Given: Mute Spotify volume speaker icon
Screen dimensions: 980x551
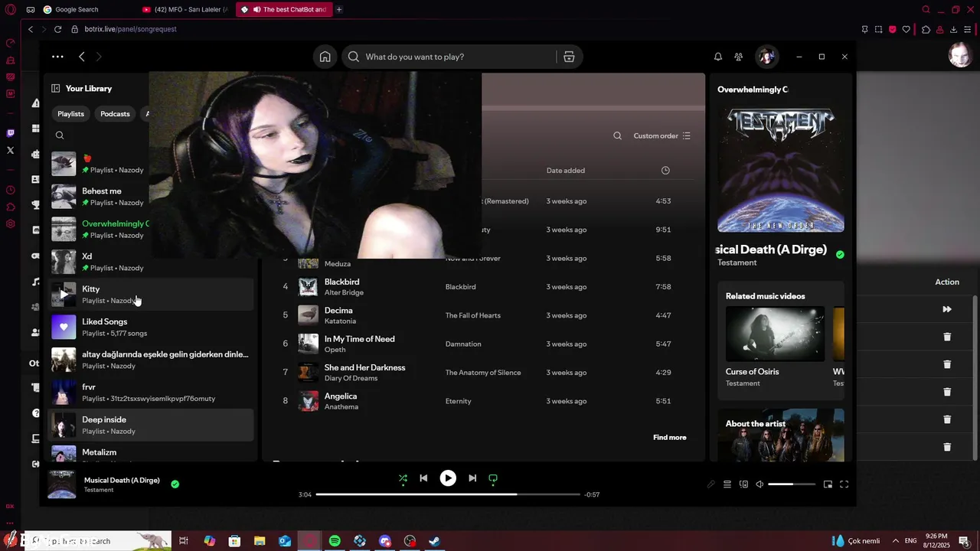Looking at the screenshot, I should click(x=759, y=484).
